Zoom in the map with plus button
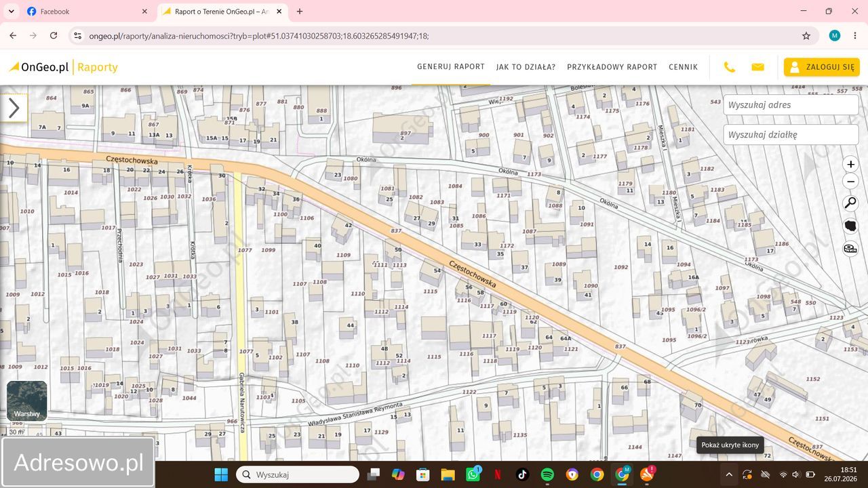Screen dimensions: 868x488 click(x=850, y=164)
